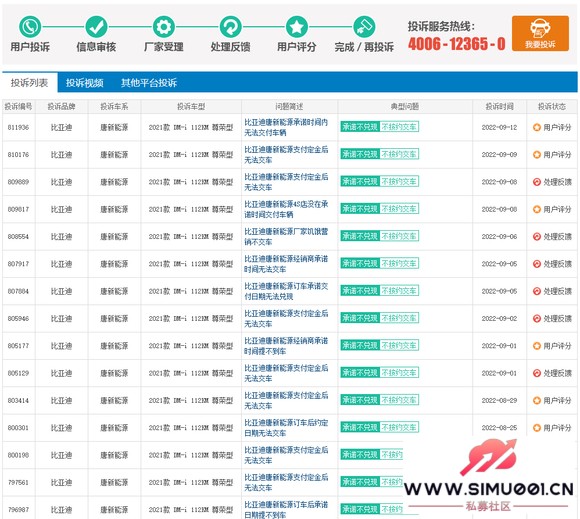This screenshot has height=519, width=580.
Task: Click date 2022-09-12 in first row
Action: [499, 127]
